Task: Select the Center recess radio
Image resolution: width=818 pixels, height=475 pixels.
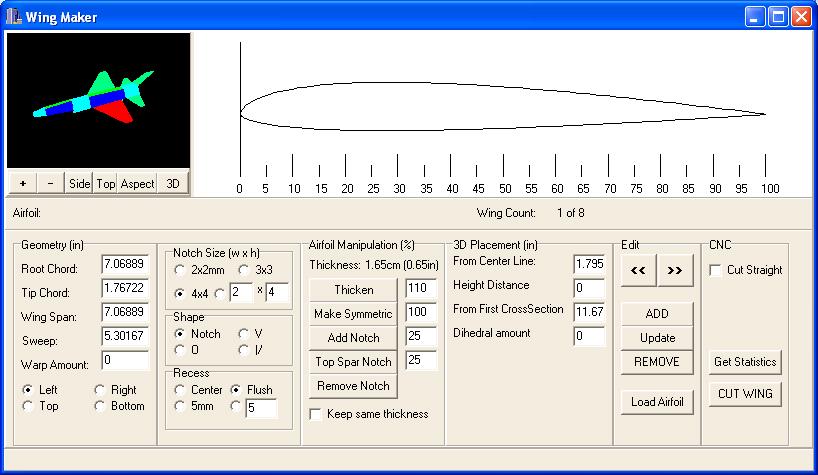Action: pyautogui.click(x=179, y=390)
